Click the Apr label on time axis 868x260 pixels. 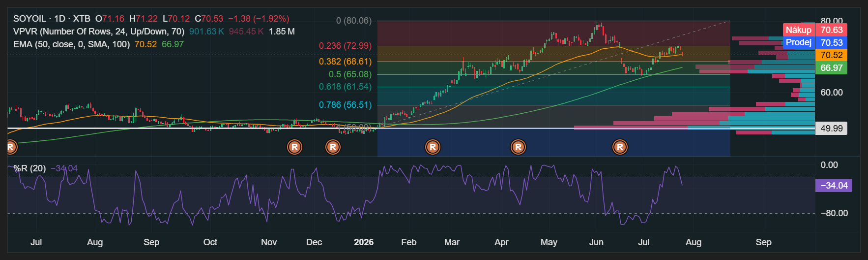click(501, 242)
